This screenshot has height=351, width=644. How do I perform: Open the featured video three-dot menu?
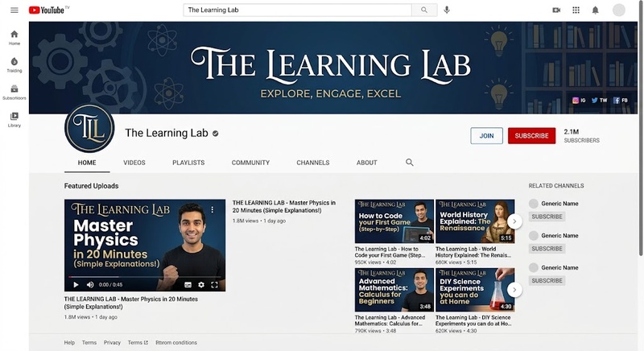(213, 210)
